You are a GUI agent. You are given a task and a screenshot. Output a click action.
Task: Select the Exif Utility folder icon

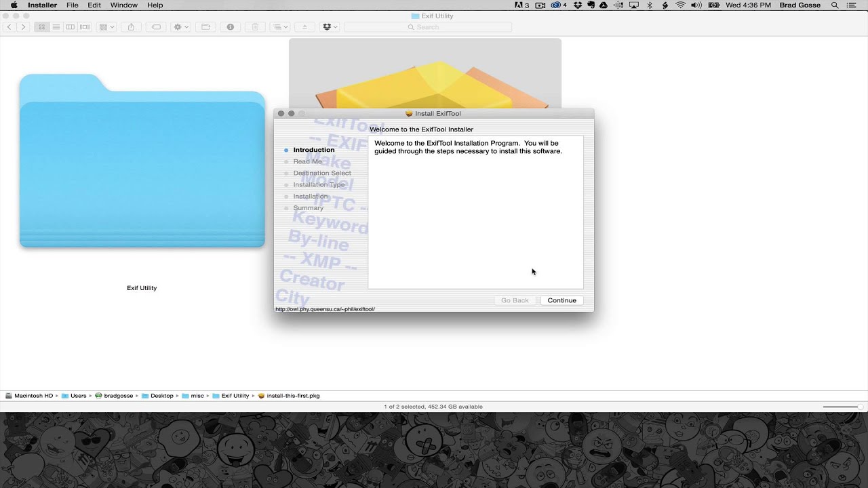tap(142, 161)
